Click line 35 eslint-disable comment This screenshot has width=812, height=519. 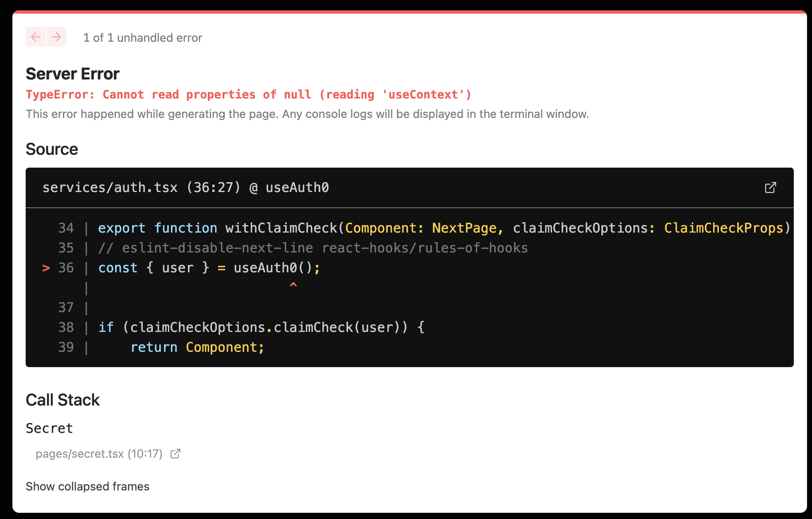313,248
